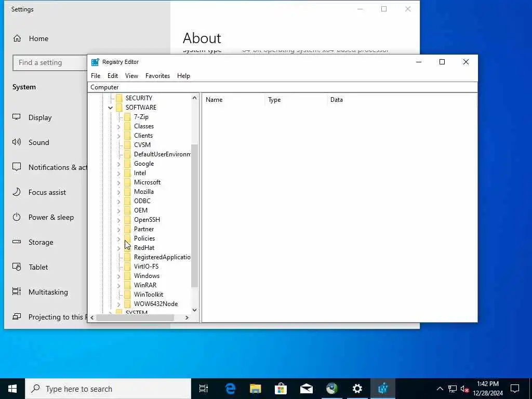532x399 pixels.
Task: Click the Computer address bar in Registry Editor
Action: click(282, 87)
